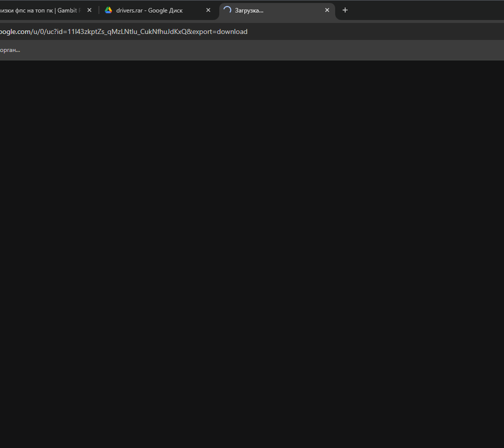
Task: Close the Gambit tab
Action: tap(89, 10)
